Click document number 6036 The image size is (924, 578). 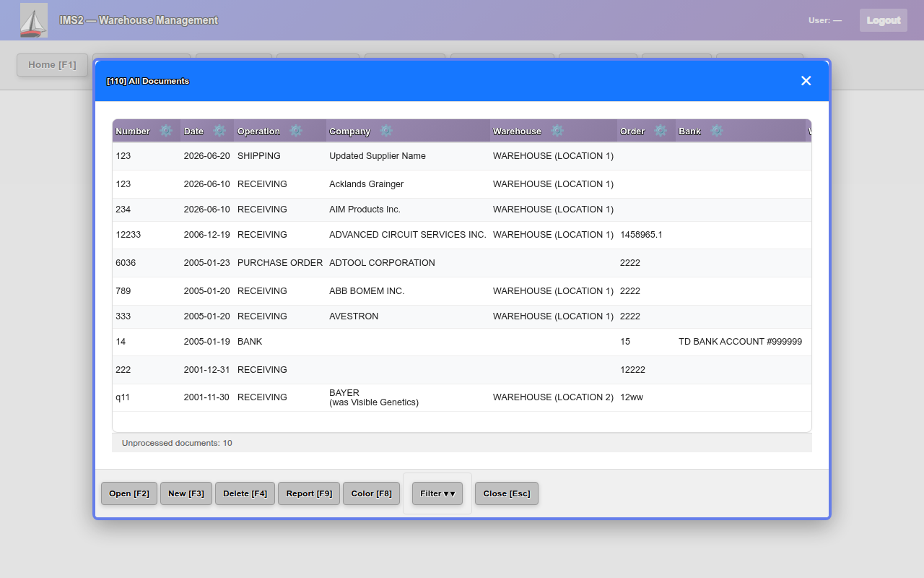pyautogui.click(x=126, y=263)
